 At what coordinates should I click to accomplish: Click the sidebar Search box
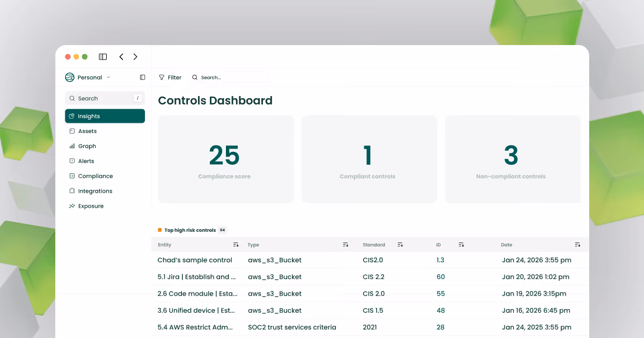coord(105,98)
